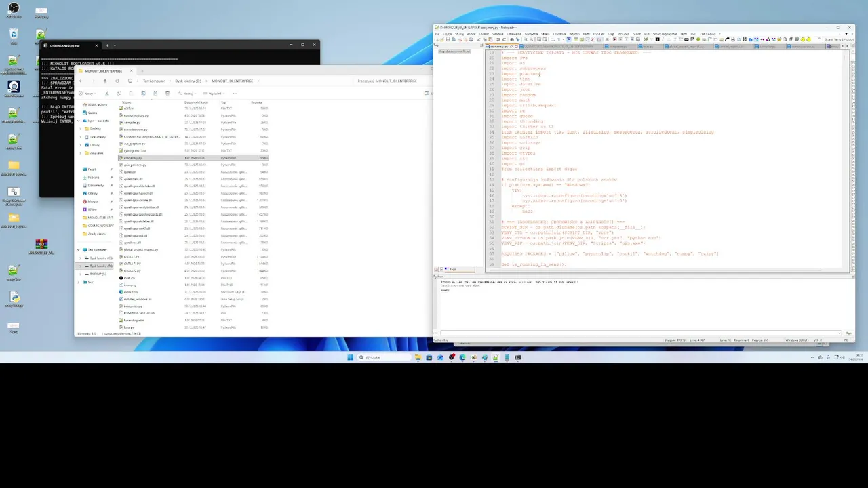Add a new Explorer tab with plus
Image resolution: width=868 pixels, height=488 pixels.
click(142, 71)
